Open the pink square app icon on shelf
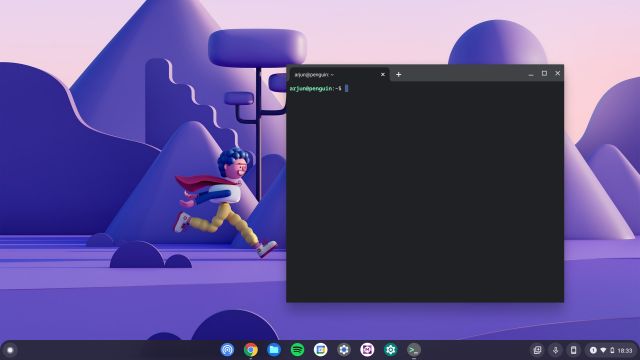The height and width of the screenshot is (360, 640). coord(367,350)
